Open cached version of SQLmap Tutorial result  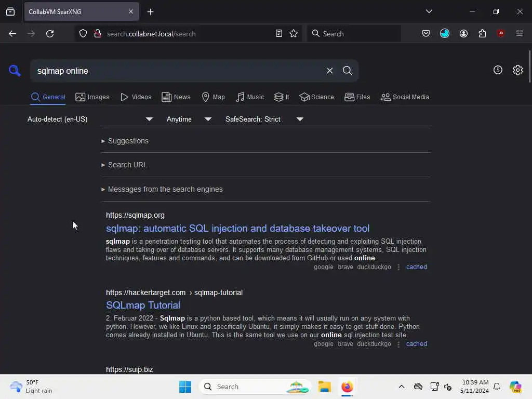[x=416, y=344]
